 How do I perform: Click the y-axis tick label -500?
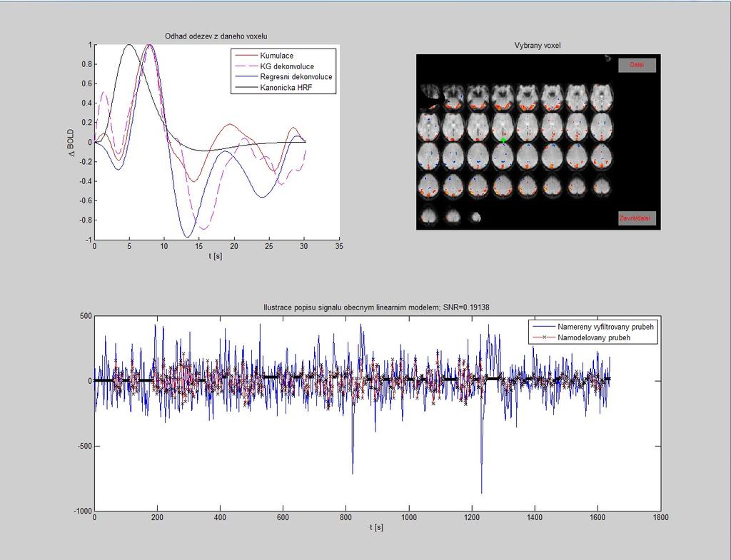click(x=84, y=446)
